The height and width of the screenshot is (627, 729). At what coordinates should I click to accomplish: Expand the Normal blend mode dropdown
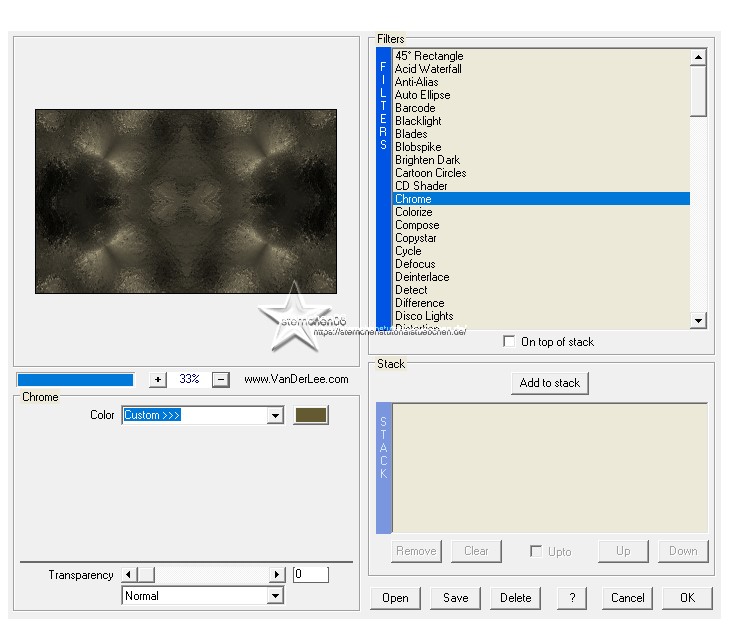(275, 596)
